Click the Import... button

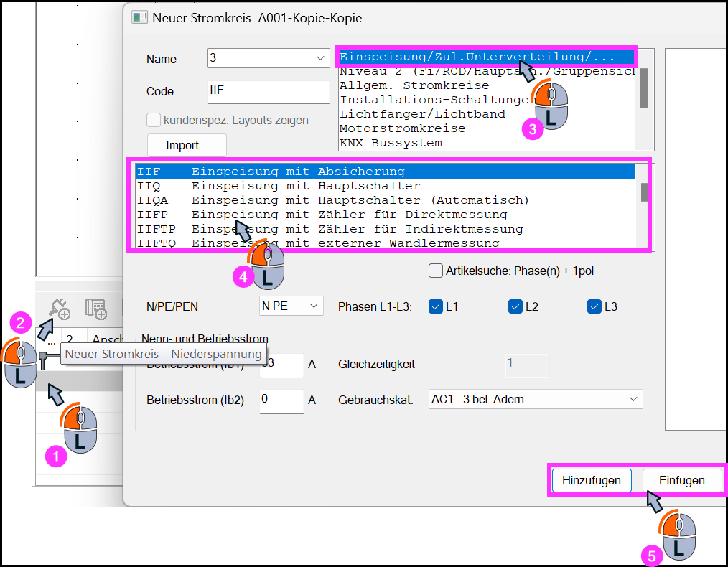(187, 145)
